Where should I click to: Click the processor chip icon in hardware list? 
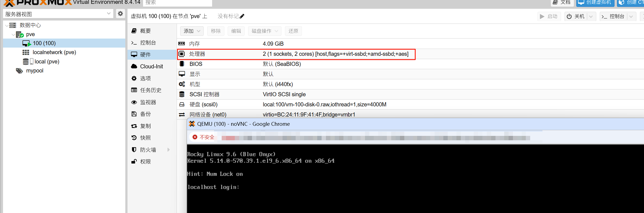pos(182,54)
